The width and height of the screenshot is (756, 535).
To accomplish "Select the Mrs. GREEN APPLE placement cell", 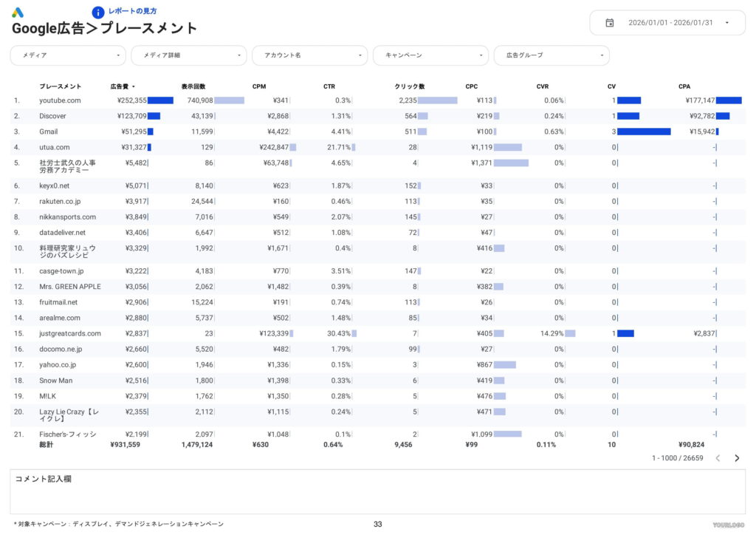I will 70,287.
